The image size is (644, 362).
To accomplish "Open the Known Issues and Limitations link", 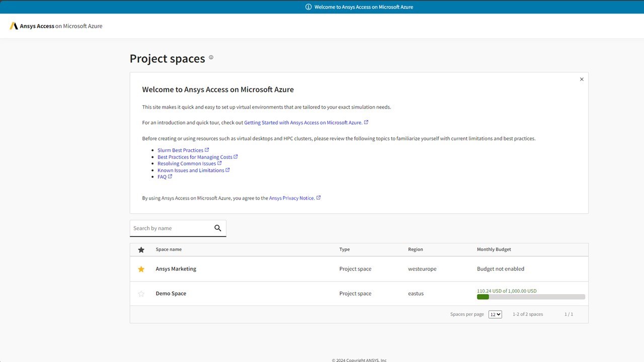I will click(x=191, y=170).
